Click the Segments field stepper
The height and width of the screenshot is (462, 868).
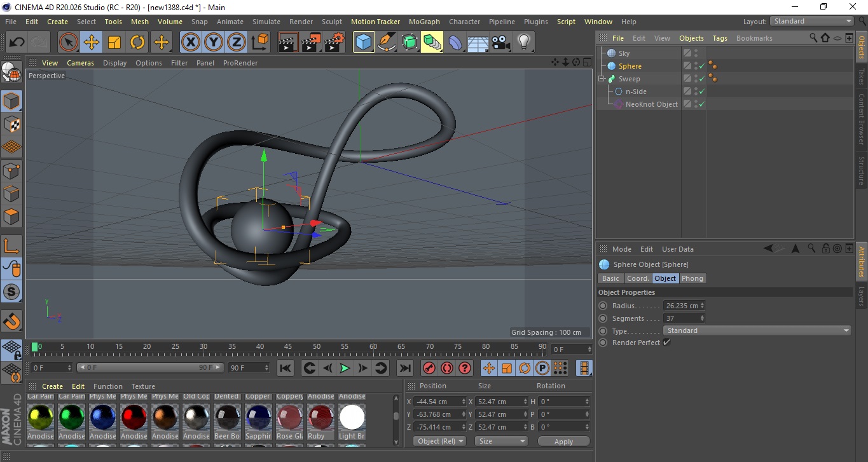coord(702,318)
